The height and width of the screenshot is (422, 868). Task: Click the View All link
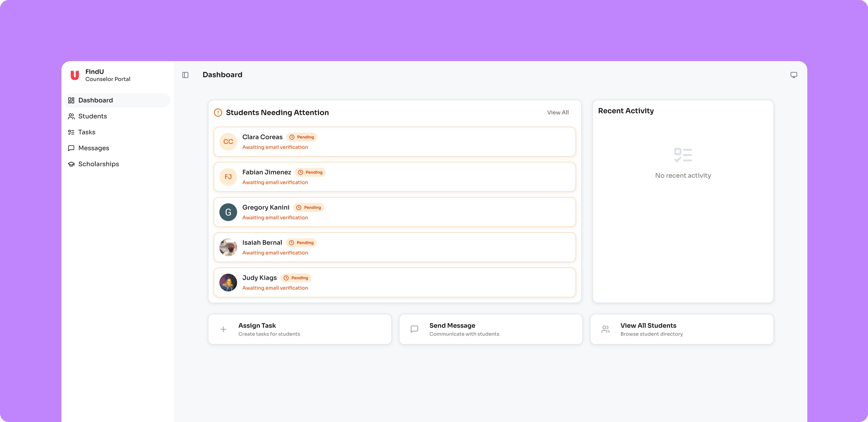click(558, 113)
